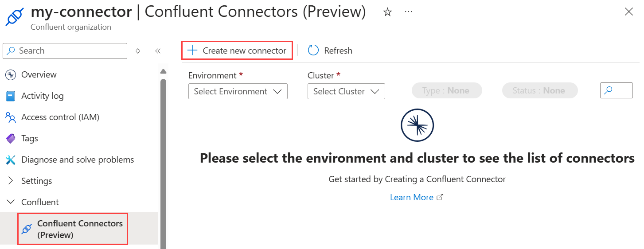Screen dimensions: 644x249
Task: Select Confluent Connectors (Preview) menu item
Action: [x=73, y=229]
